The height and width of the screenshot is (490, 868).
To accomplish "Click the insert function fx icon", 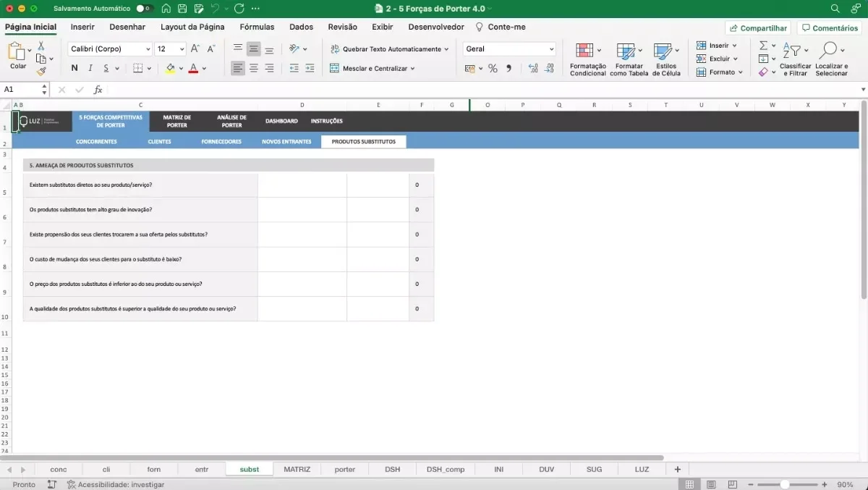I will [x=98, y=90].
